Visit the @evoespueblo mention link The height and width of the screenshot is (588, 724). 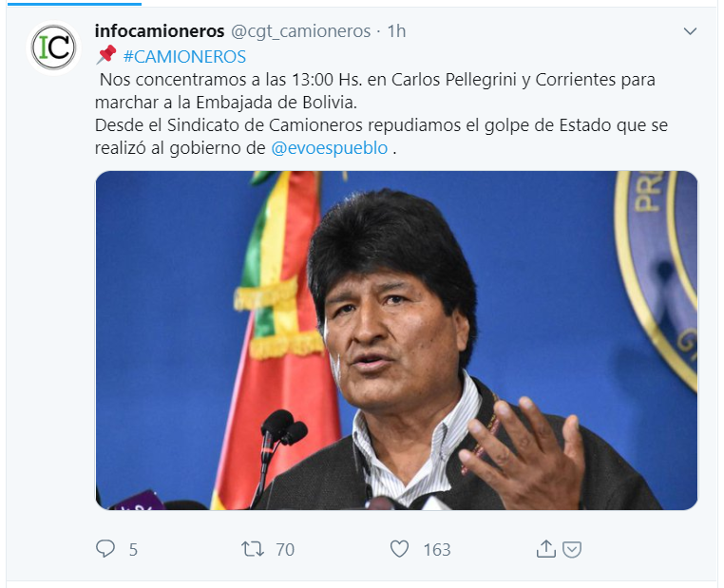click(329, 148)
